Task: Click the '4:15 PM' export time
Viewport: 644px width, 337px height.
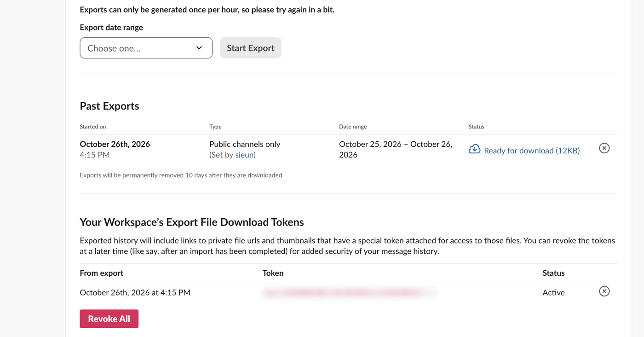Action: tap(95, 155)
